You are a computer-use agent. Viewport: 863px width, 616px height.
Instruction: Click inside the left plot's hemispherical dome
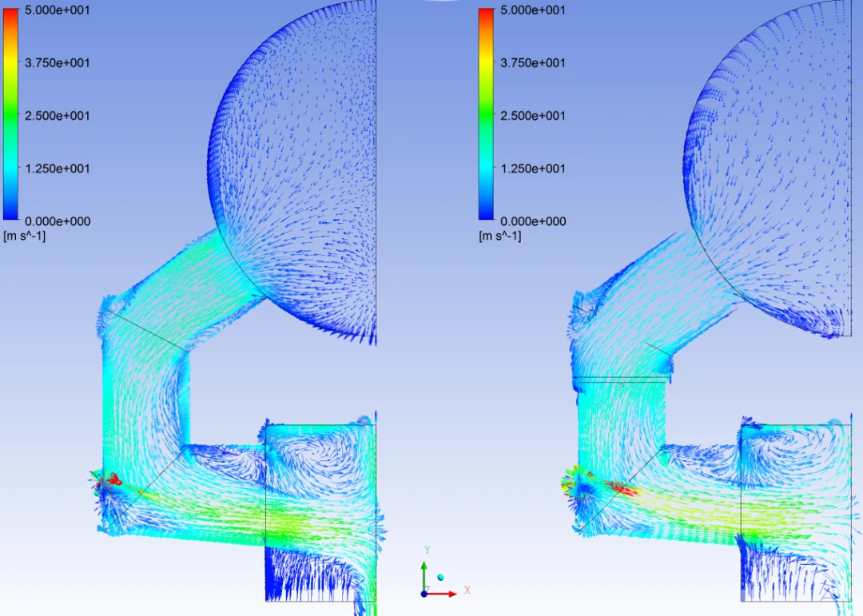click(x=304, y=160)
